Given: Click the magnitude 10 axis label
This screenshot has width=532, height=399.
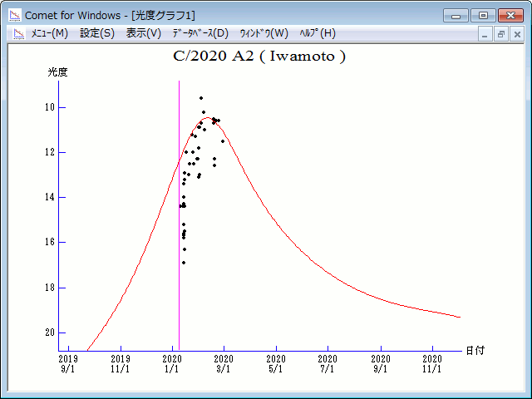Looking at the screenshot, I should point(50,107).
